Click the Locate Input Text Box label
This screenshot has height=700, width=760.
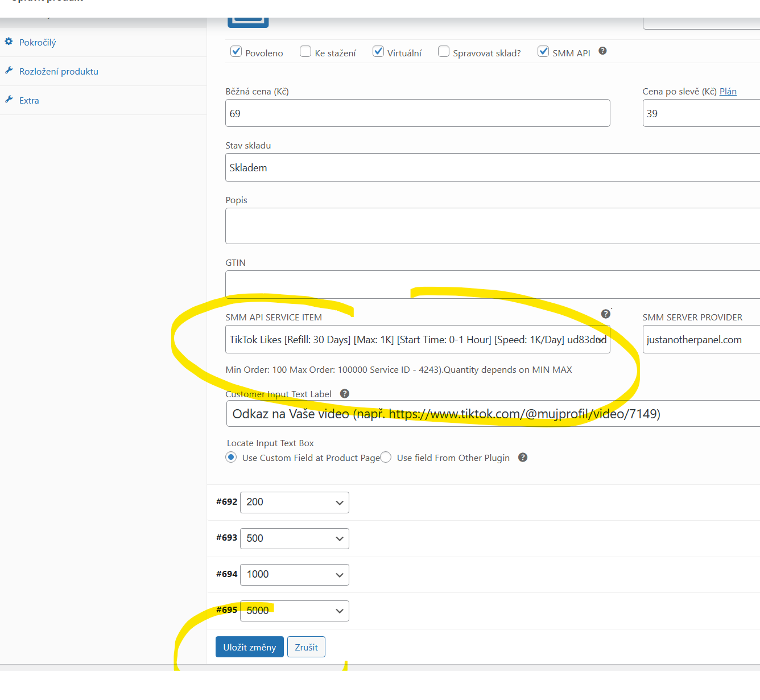[270, 443]
